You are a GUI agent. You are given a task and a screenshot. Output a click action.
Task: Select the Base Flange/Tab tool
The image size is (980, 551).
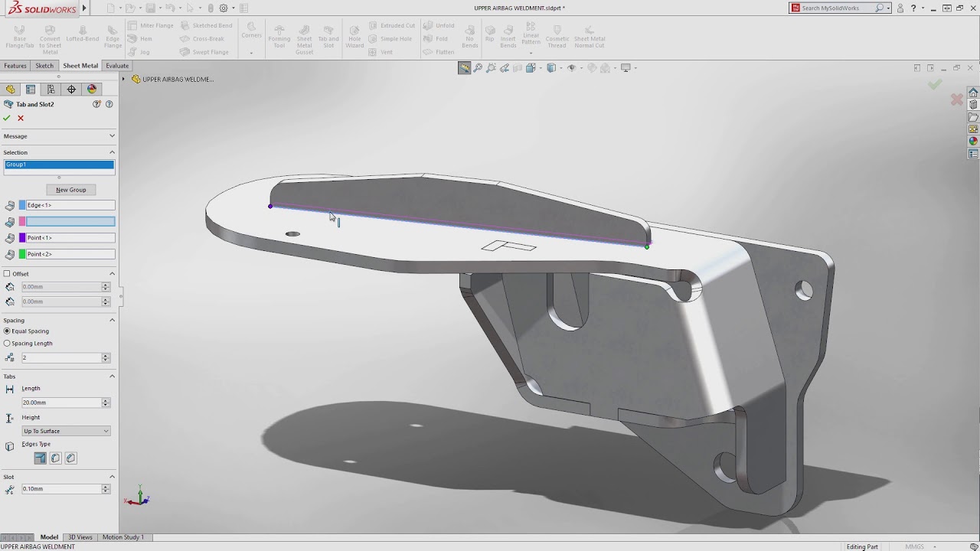tap(20, 37)
